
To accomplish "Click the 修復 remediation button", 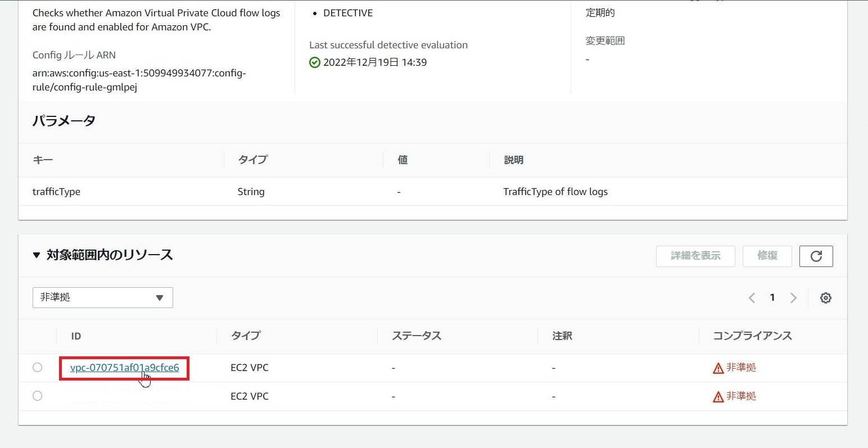I will tap(767, 256).
